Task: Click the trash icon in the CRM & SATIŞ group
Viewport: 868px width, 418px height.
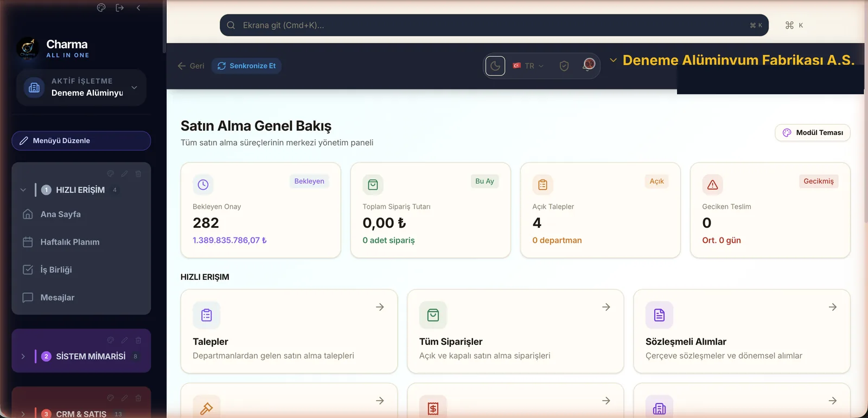Action: 138,398
